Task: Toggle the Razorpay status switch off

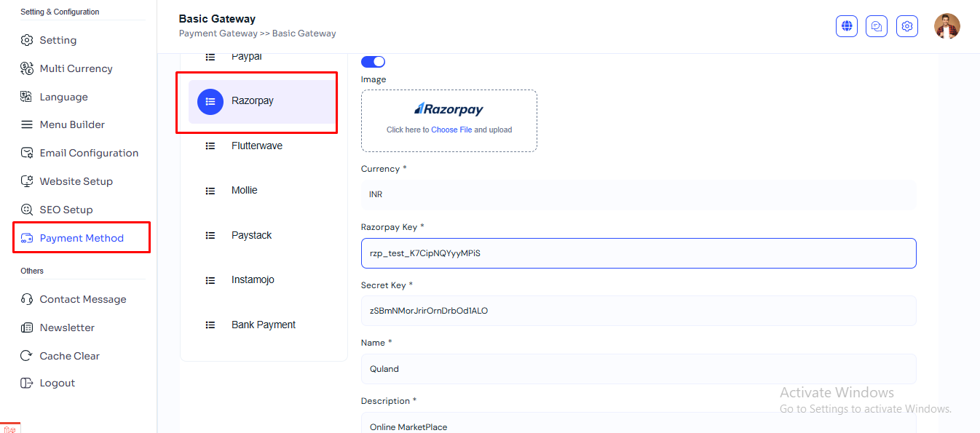Action: [x=373, y=62]
